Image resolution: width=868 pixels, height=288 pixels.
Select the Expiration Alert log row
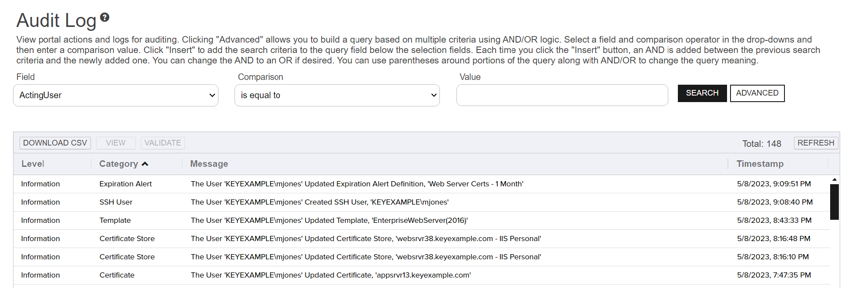click(x=357, y=184)
